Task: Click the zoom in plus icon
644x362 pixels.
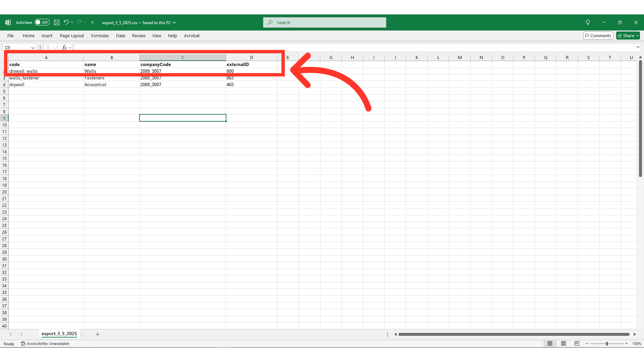Action: tap(626, 344)
